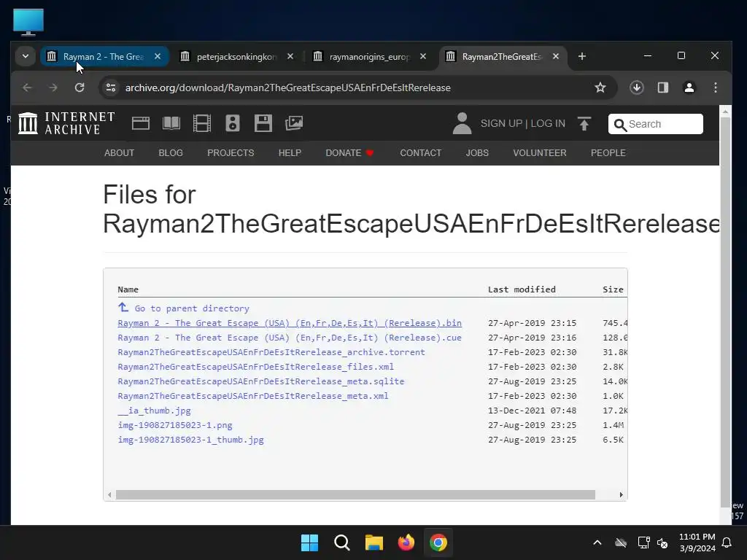Click the file listing horizontal scrollbar
This screenshot has width=747, height=560.
(355, 495)
